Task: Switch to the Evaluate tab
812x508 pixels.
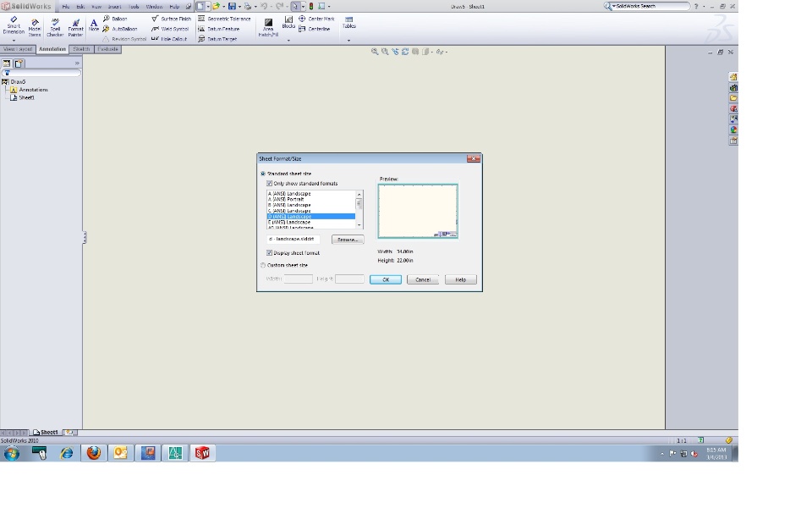Action: tap(107, 49)
